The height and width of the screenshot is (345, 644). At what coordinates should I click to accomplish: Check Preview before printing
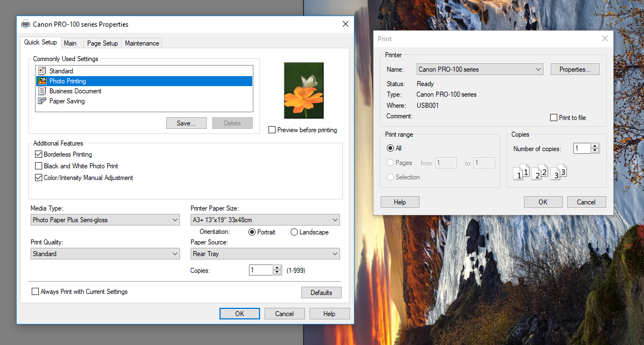click(272, 130)
